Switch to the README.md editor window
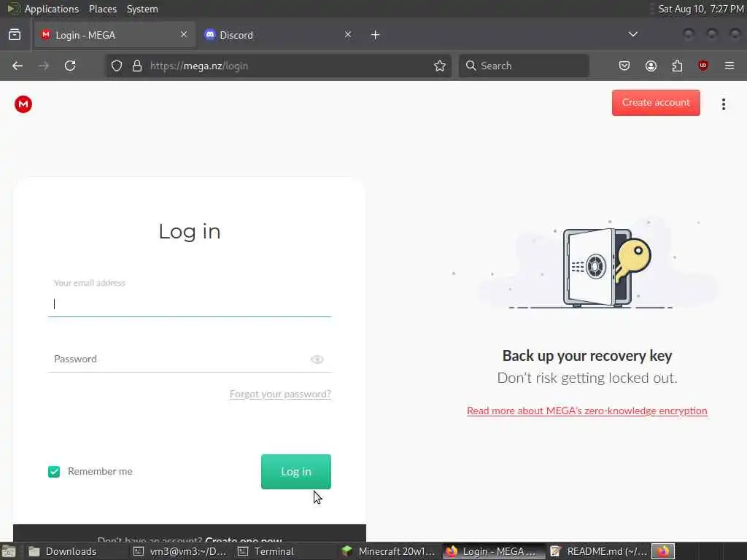The height and width of the screenshot is (560, 747). 598,551
